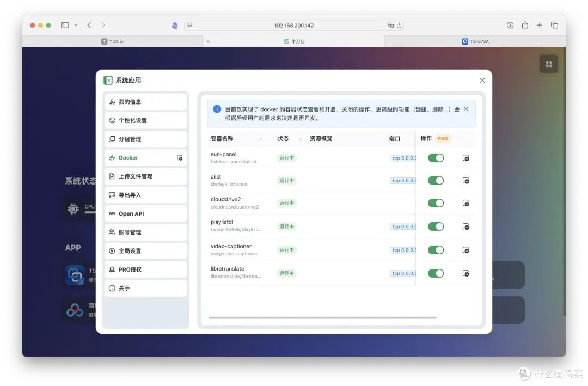The image size is (588, 386).
Task: Select 分组管理 in the sidebar
Action: 145,139
